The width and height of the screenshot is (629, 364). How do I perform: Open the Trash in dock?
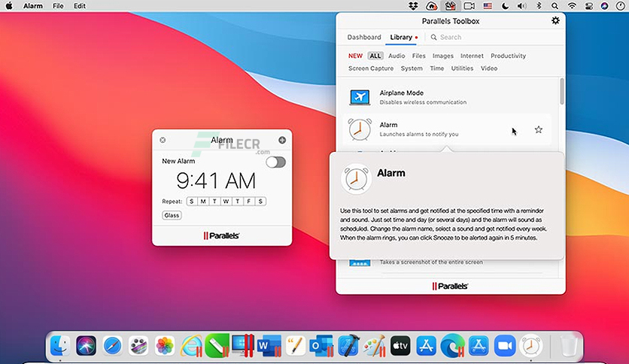pos(568,345)
